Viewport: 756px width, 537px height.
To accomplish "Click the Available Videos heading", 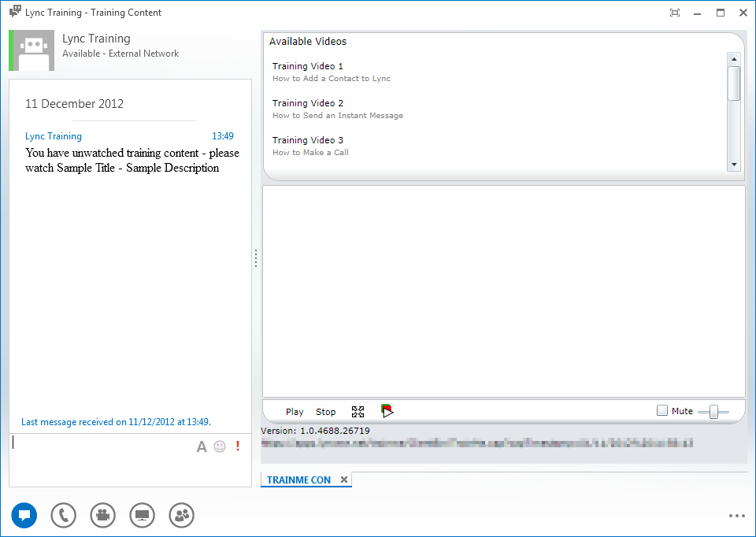I will [x=308, y=42].
